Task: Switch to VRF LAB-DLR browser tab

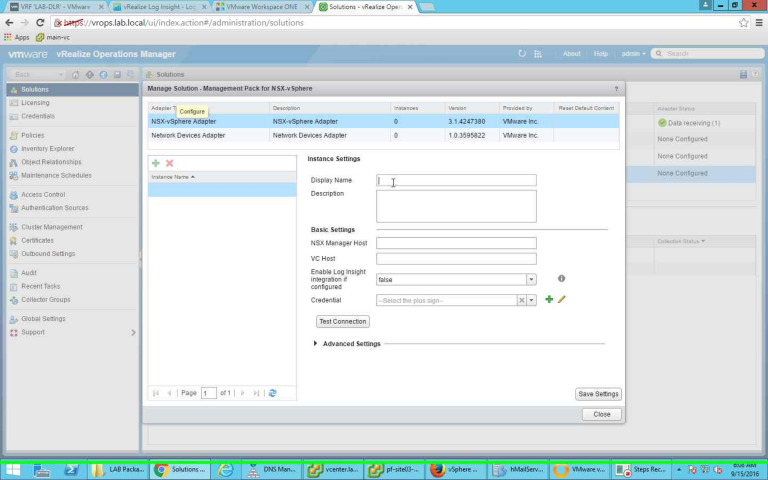Action: coord(55,7)
